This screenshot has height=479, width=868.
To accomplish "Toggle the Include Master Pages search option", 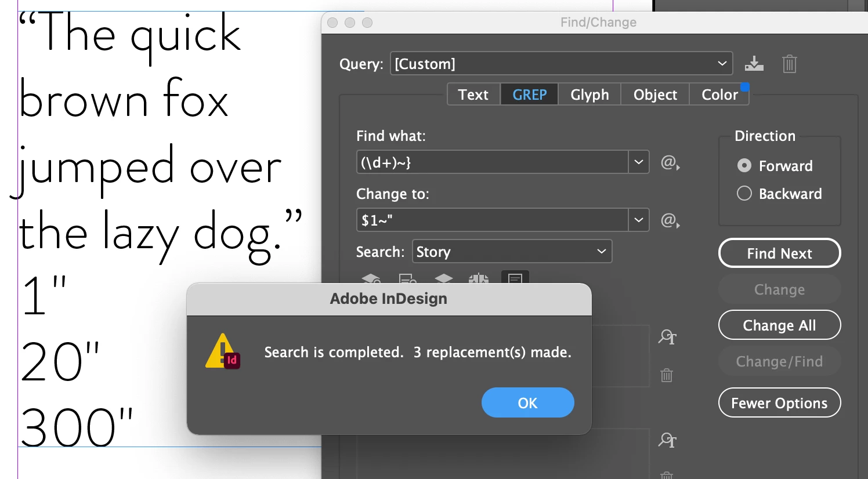I will click(x=479, y=278).
